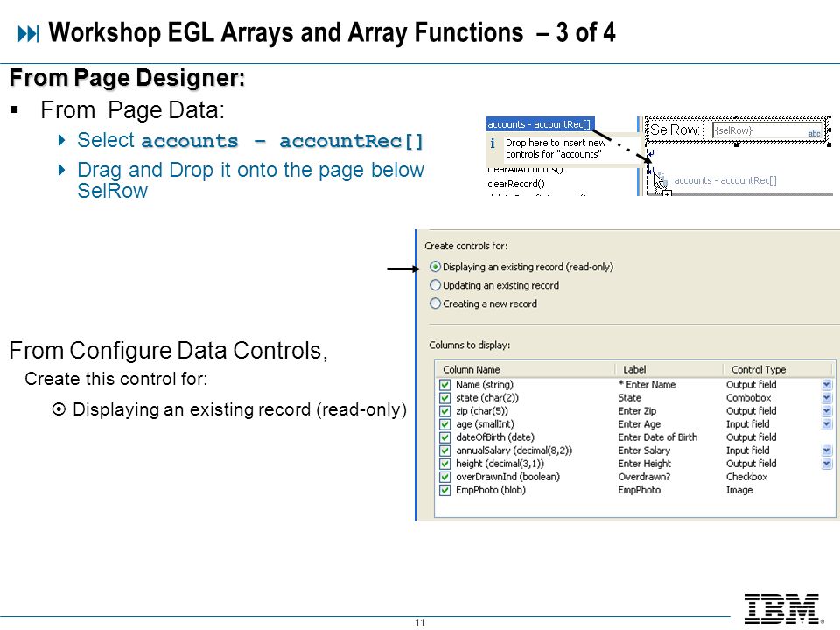The height and width of the screenshot is (630, 840).
Task: Open control type dropdown for zip row
Action: coord(827,411)
